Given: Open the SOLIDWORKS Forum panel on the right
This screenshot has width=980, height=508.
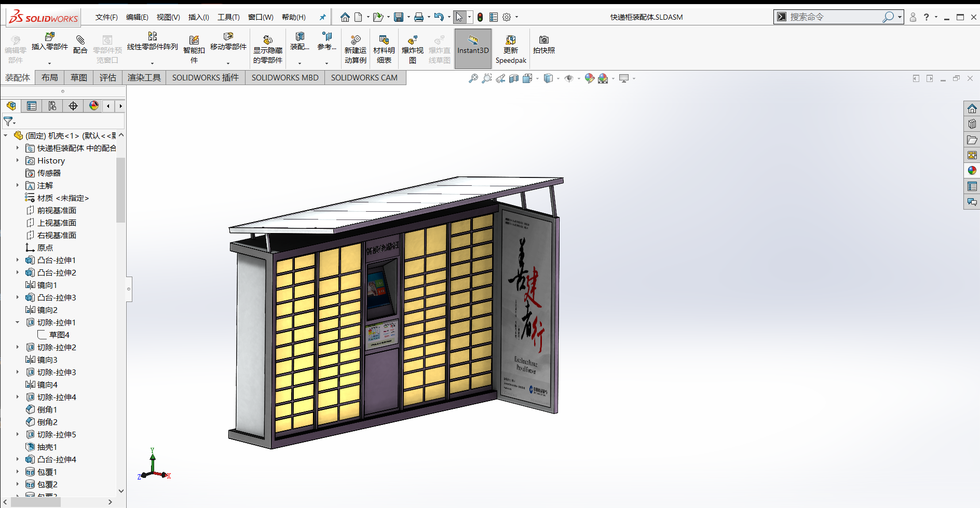Looking at the screenshot, I should coord(971,202).
